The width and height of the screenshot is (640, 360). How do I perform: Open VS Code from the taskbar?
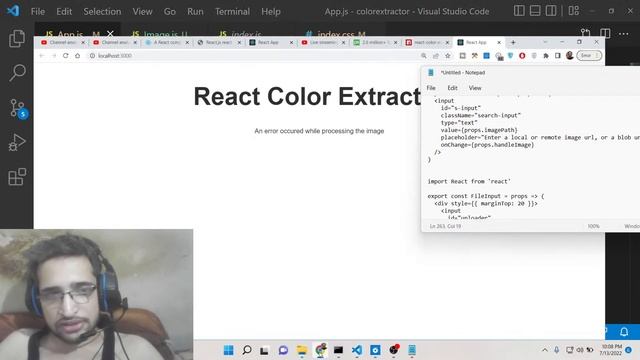coord(357,350)
